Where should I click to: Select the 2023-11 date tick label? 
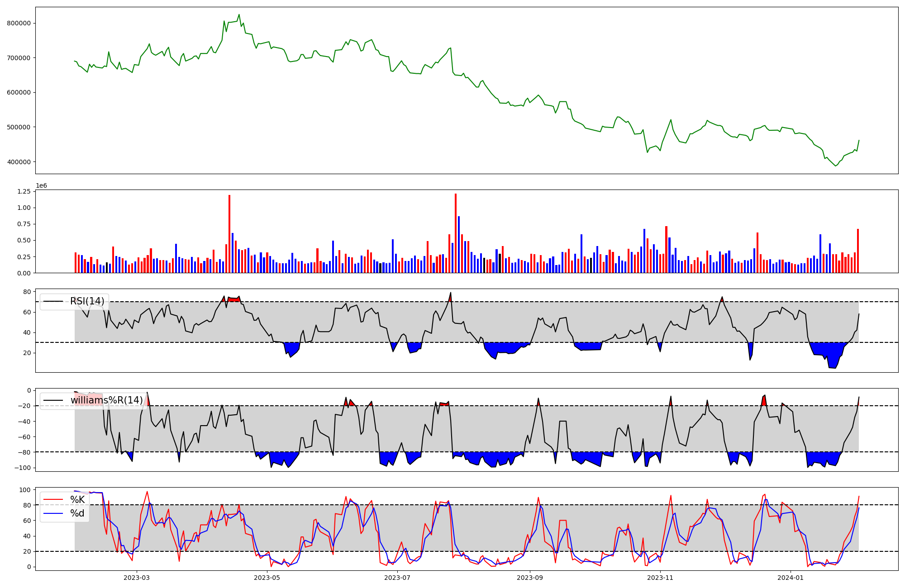[x=660, y=578]
